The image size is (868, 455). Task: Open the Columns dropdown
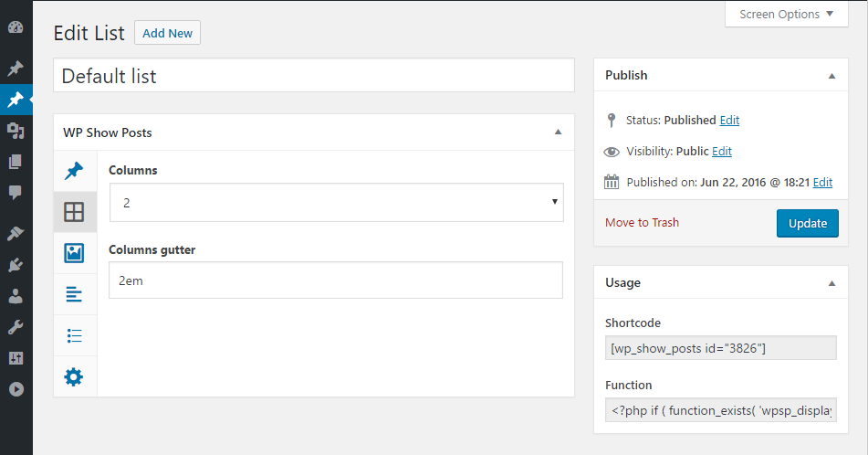pyautogui.click(x=336, y=203)
